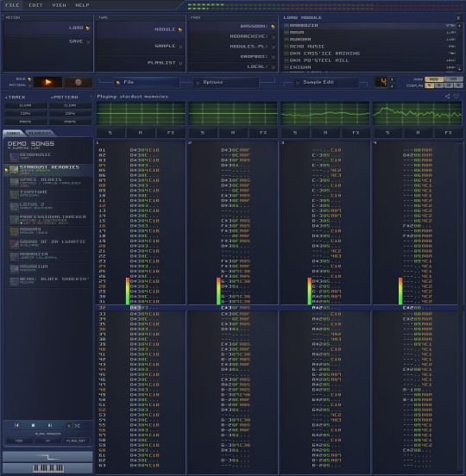This screenshot has width=466, height=476.
Task: Select the Save action radio option
Action: coord(48,41)
